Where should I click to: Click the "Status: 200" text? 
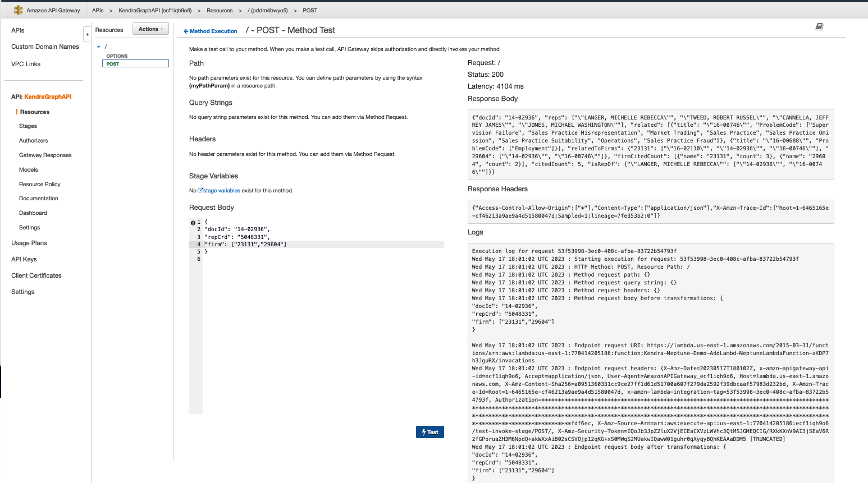point(486,75)
